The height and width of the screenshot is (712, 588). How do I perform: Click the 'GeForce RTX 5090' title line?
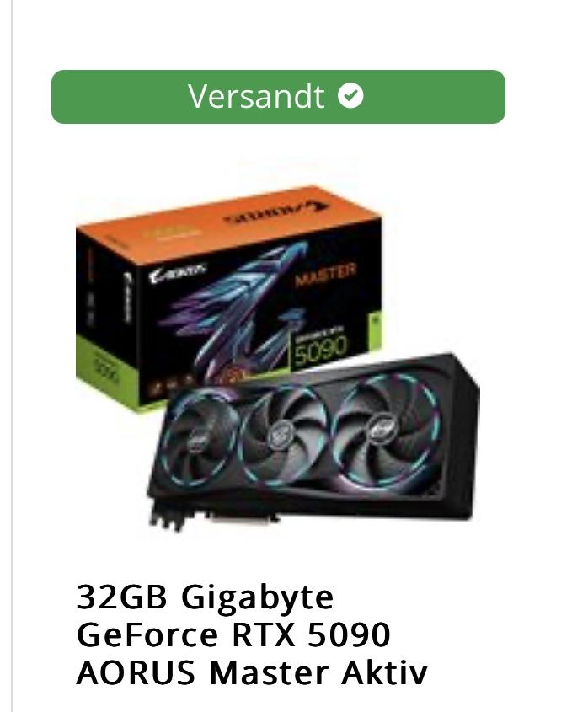point(233,634)
